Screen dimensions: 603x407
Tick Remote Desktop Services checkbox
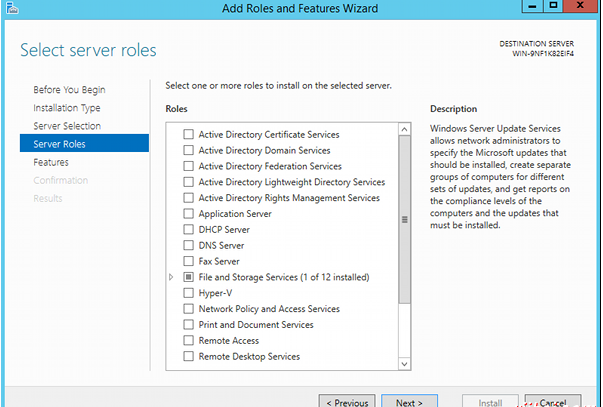coord(188,356)
